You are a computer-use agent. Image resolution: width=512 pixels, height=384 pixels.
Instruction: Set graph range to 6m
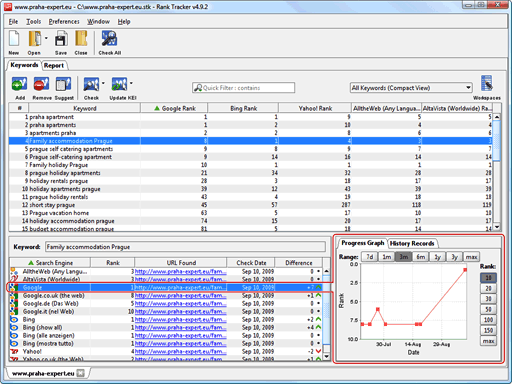pos(421,257)
